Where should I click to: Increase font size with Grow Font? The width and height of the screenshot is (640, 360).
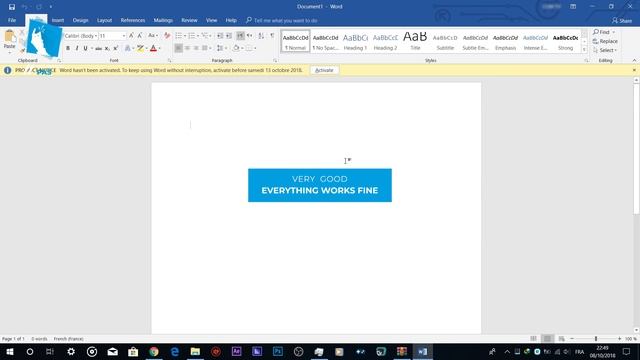[x=131, y=36]
